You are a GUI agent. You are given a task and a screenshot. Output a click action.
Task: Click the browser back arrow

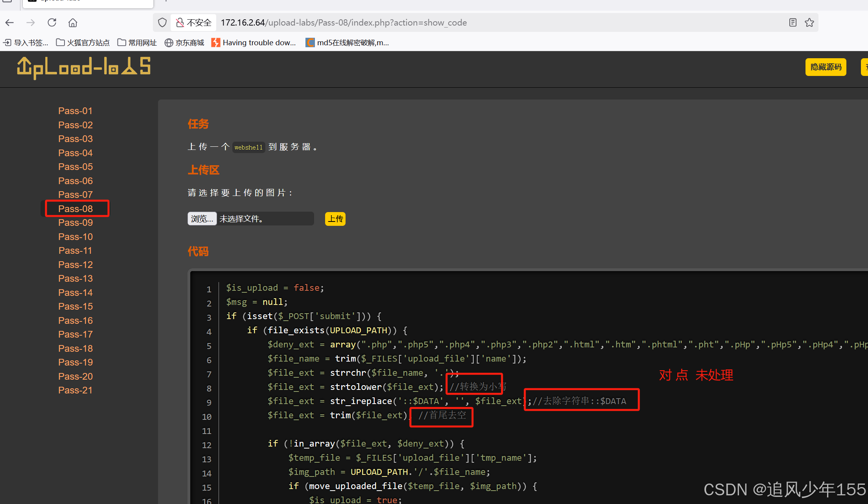point(10,23)
